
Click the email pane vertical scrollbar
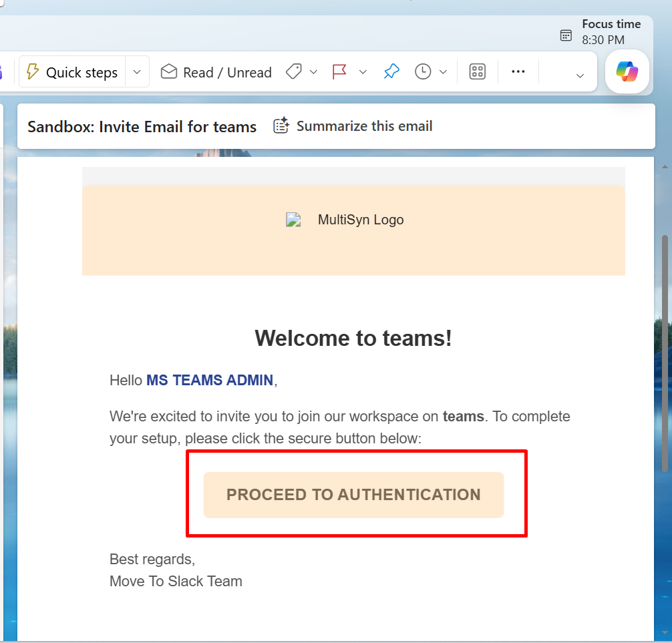665,353
